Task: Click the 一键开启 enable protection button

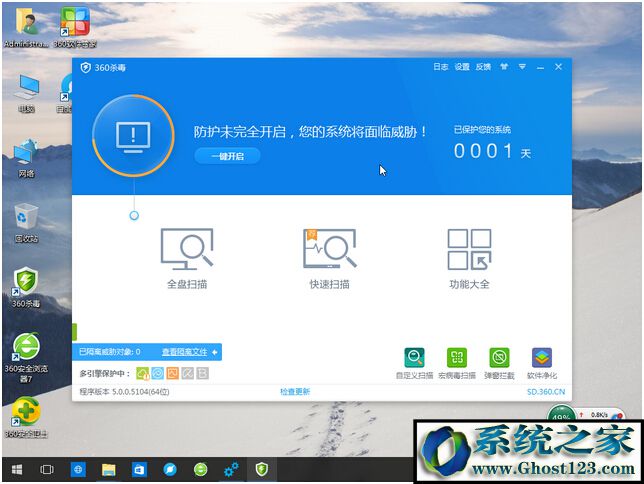Action: point(227,156)
